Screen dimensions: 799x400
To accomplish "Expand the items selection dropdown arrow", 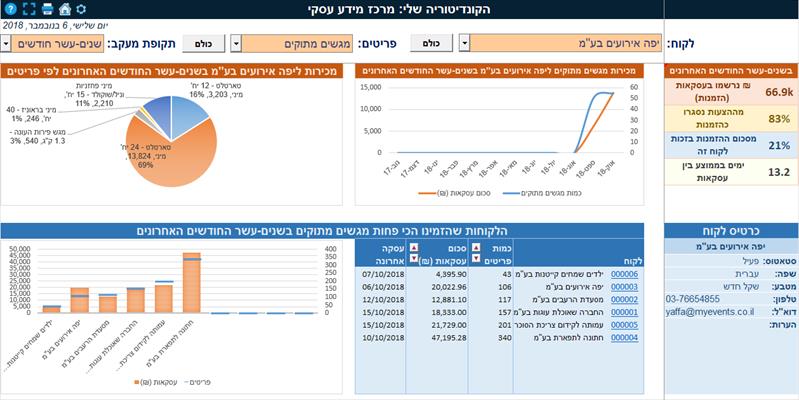I will pyautogui.click(x=236, y=43).
